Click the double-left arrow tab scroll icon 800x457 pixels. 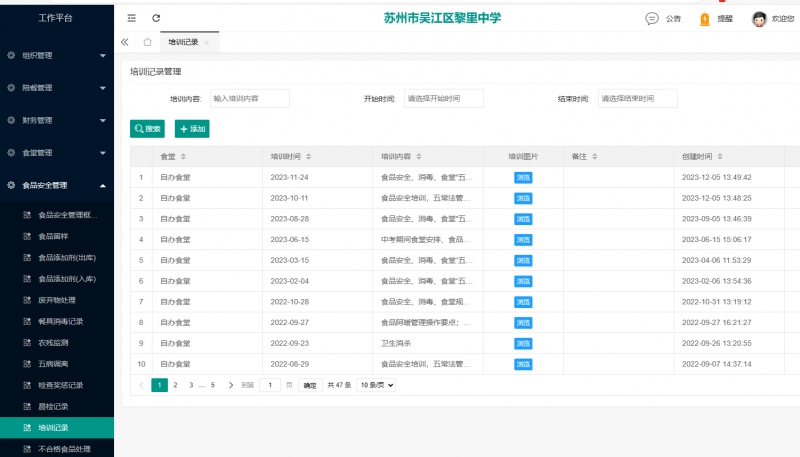(x=125, y=42)
